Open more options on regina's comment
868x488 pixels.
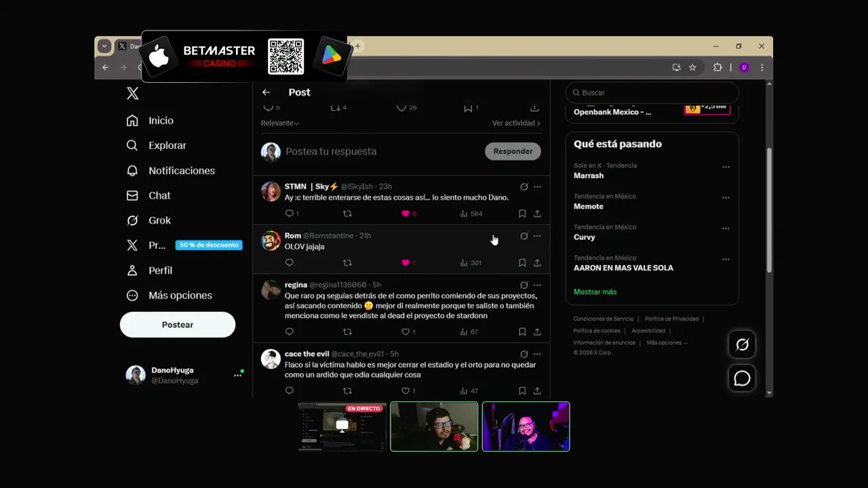tap(537, 285)
